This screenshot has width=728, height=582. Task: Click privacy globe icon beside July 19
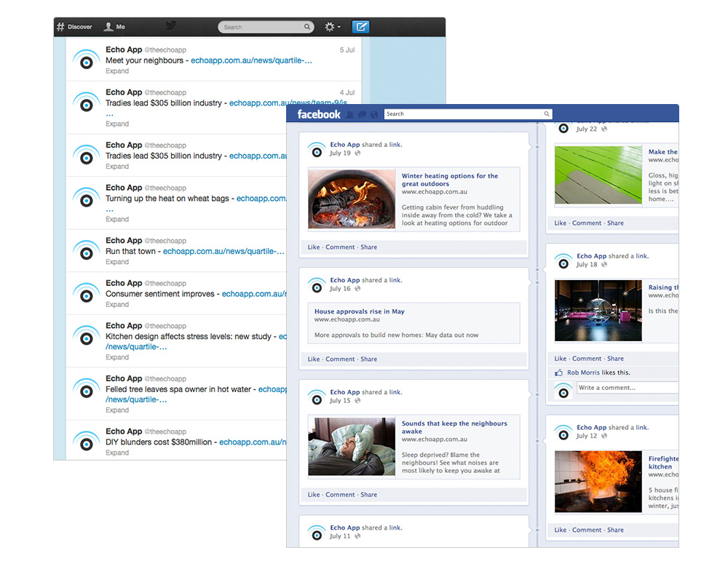357,154
